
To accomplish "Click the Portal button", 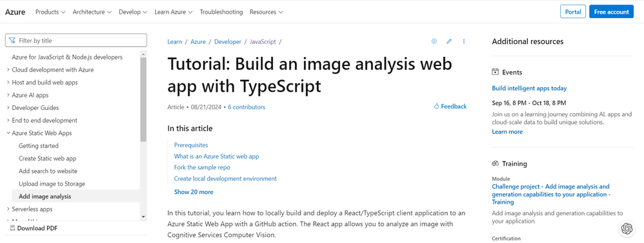I will pos(573,12).
